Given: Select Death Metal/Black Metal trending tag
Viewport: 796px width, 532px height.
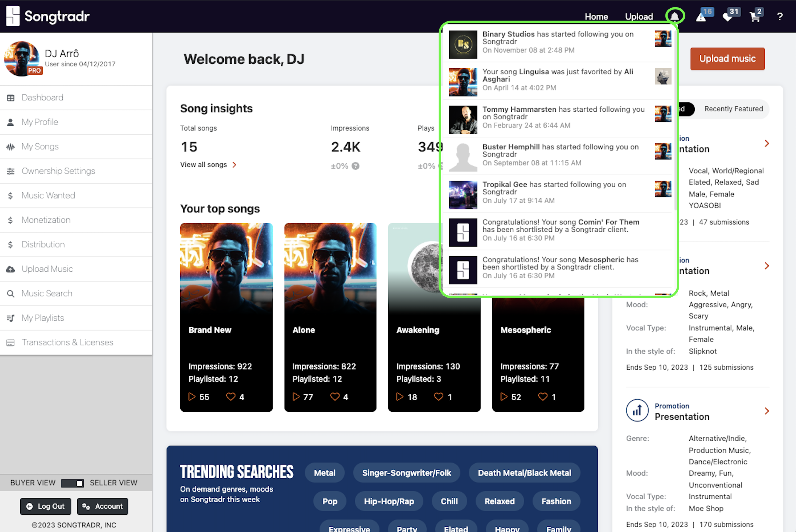Looking at the screenshot, I should (x=525, y=473).
